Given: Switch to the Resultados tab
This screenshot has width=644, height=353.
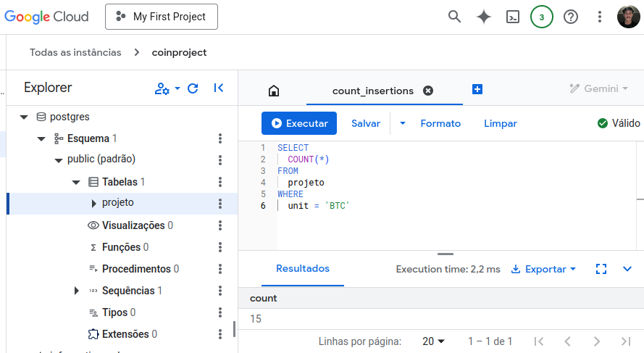Looking at the screenshot, I should (303, 269).
